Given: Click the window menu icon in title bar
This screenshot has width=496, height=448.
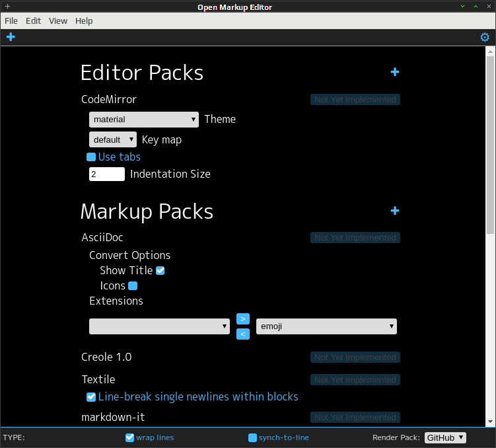Looking at the screenshot, I should click(x=7, y=7).
